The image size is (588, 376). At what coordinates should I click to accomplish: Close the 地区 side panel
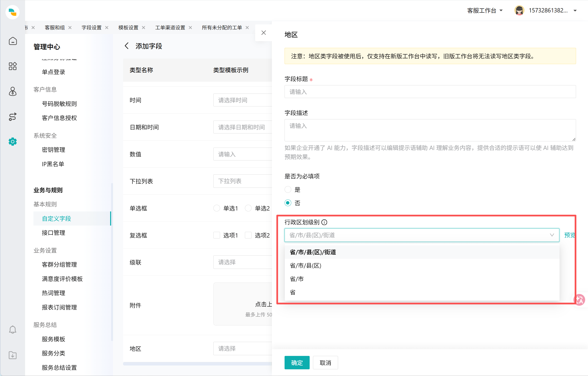pyautogui.click(x=264, y=33)
